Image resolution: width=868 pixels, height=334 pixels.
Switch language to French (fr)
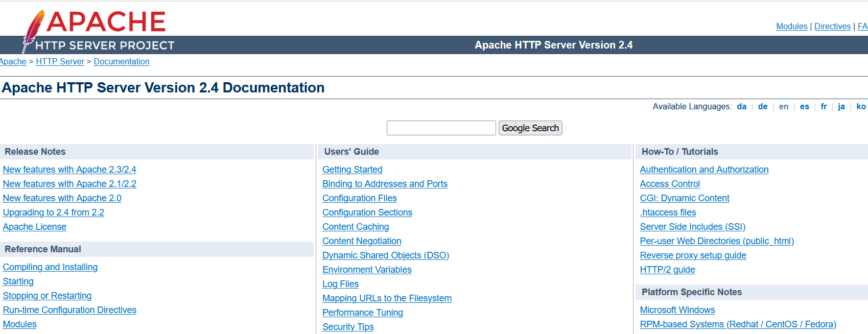click(x=824, y=106)
